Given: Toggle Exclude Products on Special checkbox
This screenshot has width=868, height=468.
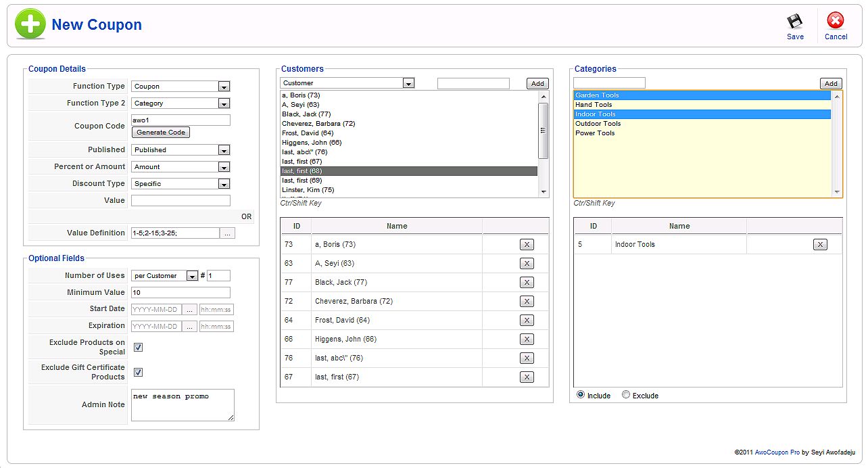Looking at the screenshot, I should 138,347.
